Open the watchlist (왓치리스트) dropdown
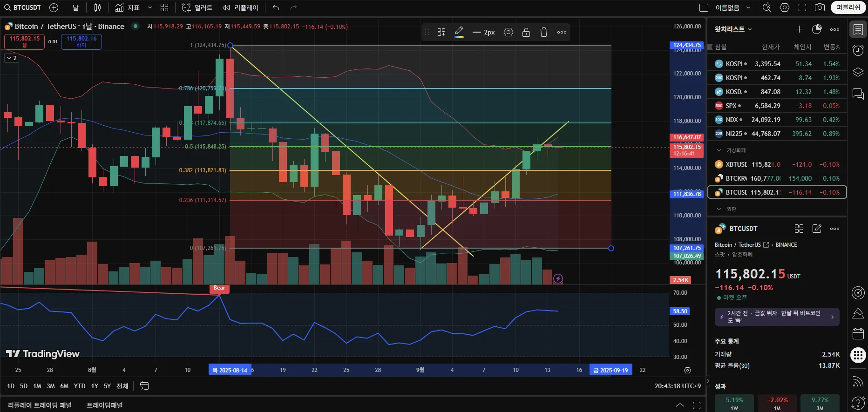 coord(733,29)
